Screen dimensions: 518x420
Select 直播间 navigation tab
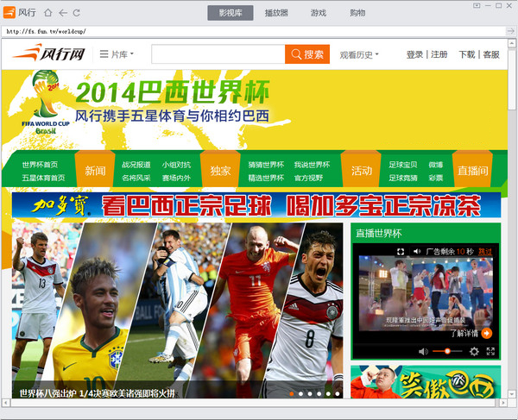(x=473, y=171)
